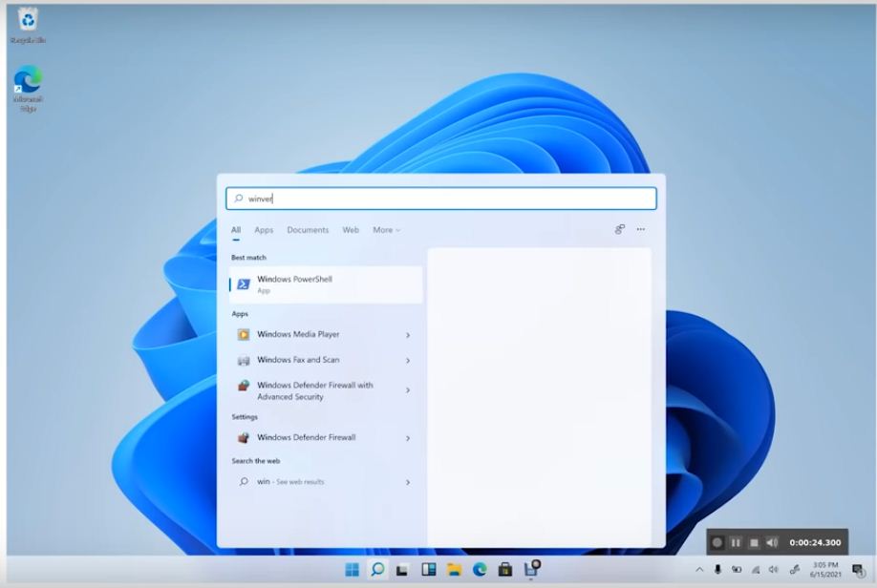Show hidden system tray icons
Image resolution: width=877 pixels, height=588 pixels.
(699, 570)
